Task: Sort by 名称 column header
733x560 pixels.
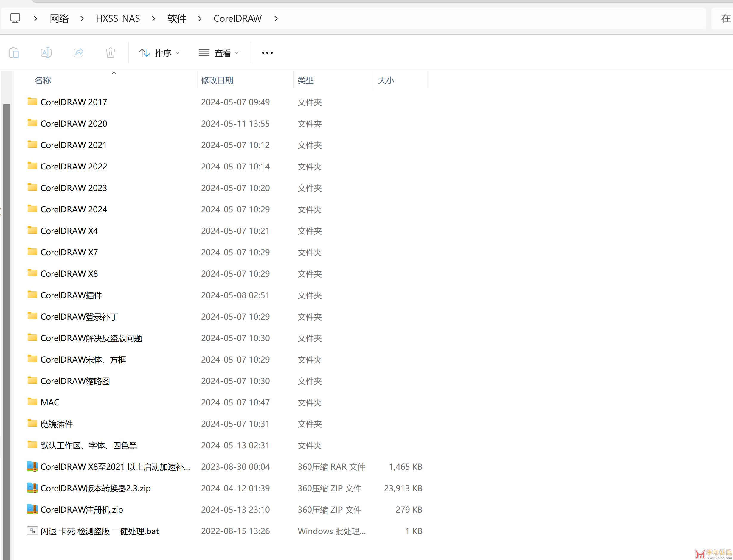Action: (43, 80)
